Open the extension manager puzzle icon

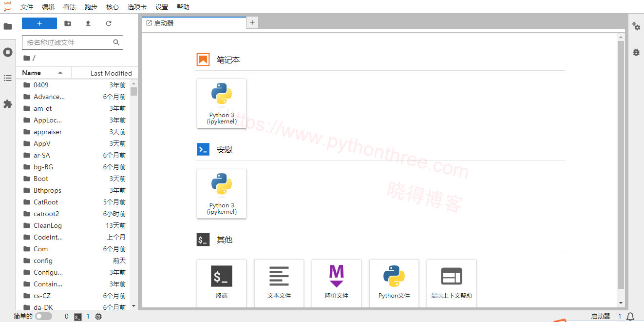[x=8, y=104]
